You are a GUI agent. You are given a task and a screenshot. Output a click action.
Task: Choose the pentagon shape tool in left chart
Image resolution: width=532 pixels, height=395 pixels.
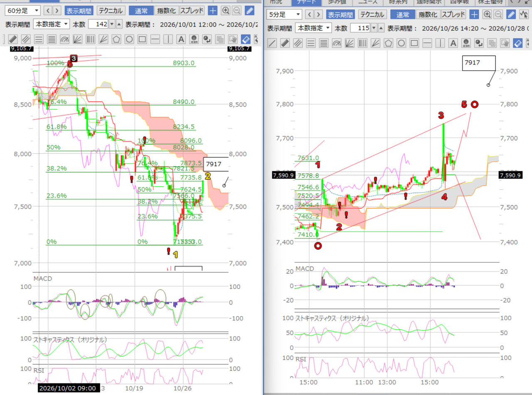point(116,39)
